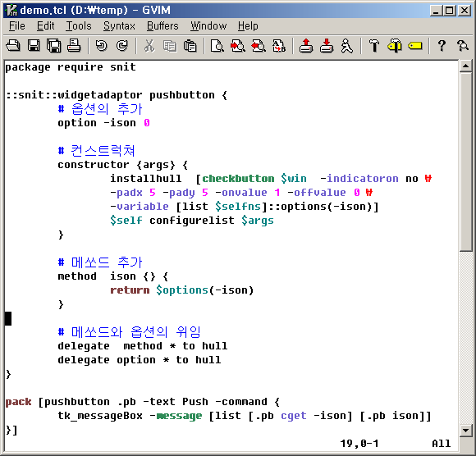Viewport: 476px width, 456px height.
Task: Copy selection using toolbar icon
Action: coord(170,46)
